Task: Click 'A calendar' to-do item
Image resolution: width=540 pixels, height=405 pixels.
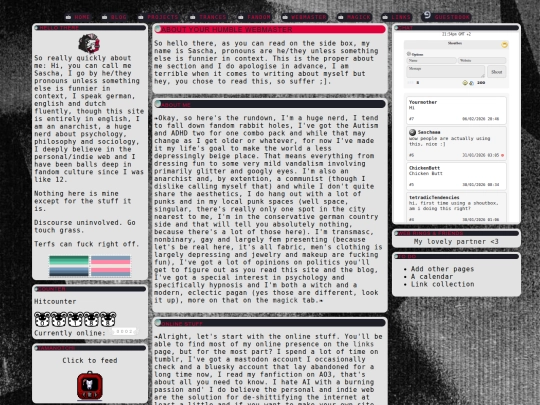Action: [x=432, y=277]
